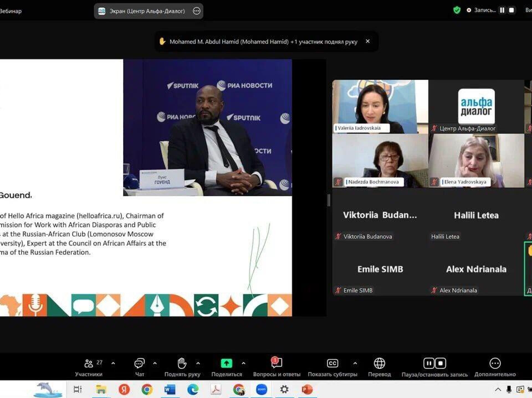Click the green encryption shield icon
This screenshot has height=398, width=532.
457,10
